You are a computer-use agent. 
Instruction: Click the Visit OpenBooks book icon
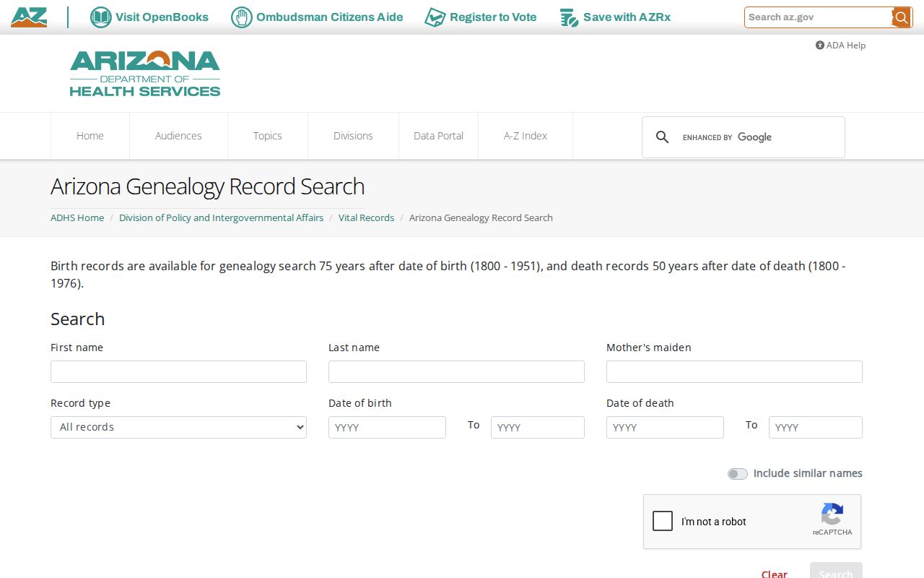pyautogui.click(x=100, y=17)
